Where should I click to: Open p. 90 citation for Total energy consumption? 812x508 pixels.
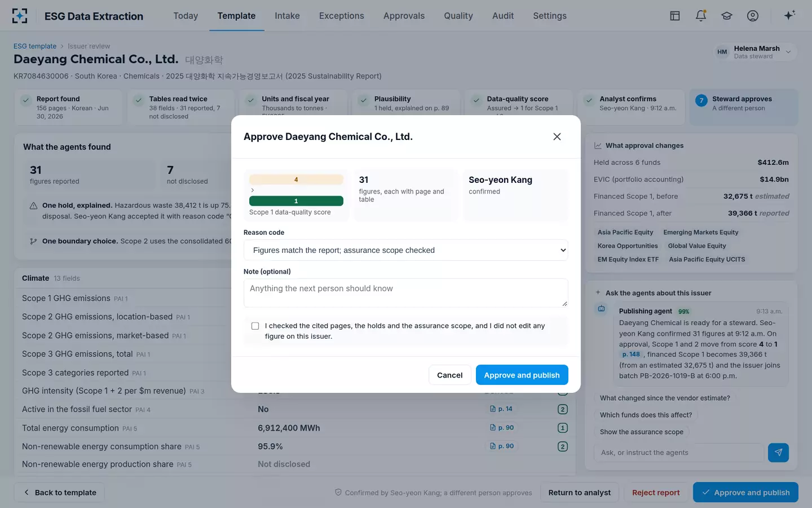(x=502, y=428)
